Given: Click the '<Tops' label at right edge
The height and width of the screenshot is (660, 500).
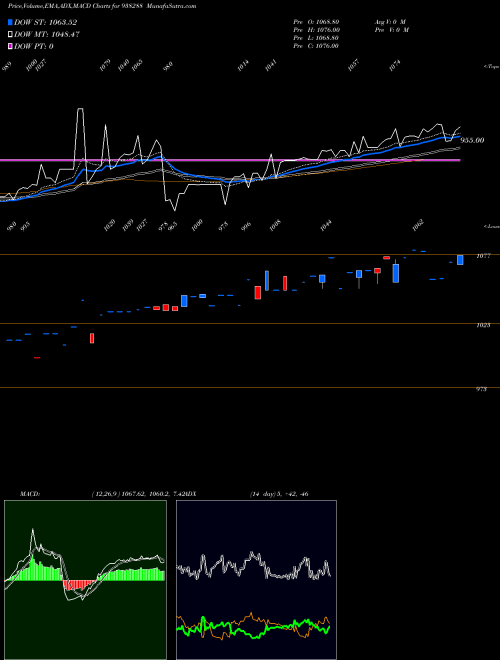Looking at the screenshot, I should [x=491, y=67].
